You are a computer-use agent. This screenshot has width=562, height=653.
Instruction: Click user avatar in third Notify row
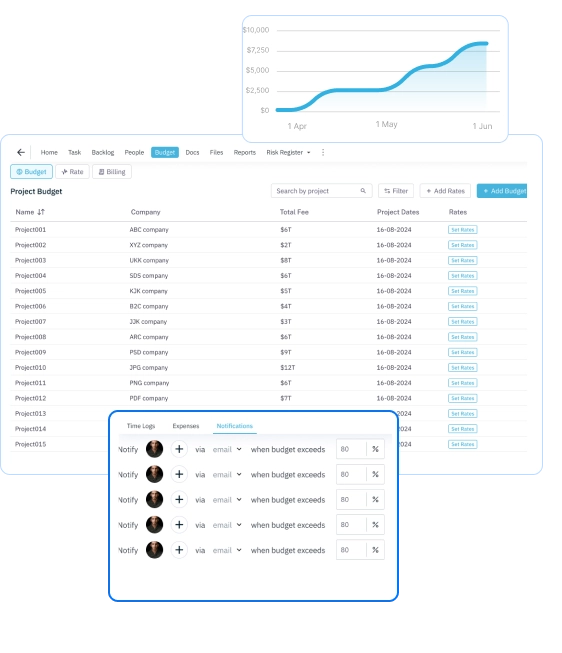coord(154,499)
